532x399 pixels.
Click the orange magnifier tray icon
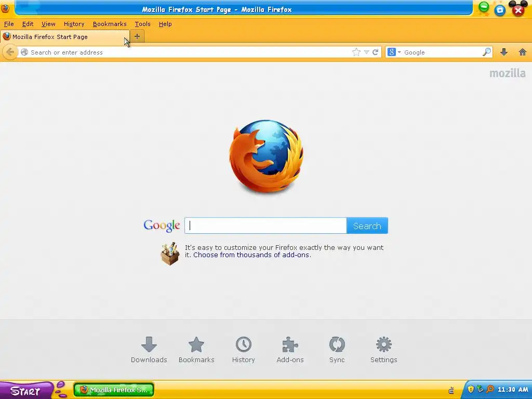click(x=489, y=389)
